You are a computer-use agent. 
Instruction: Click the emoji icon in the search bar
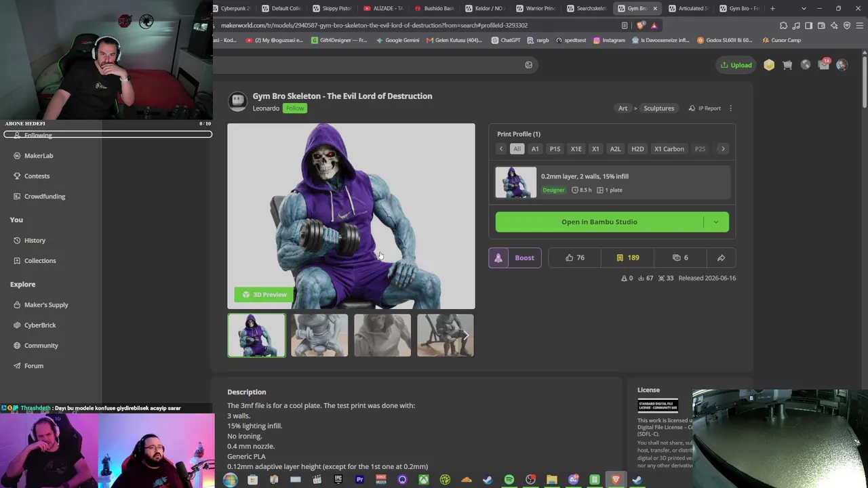pos(529,65)
